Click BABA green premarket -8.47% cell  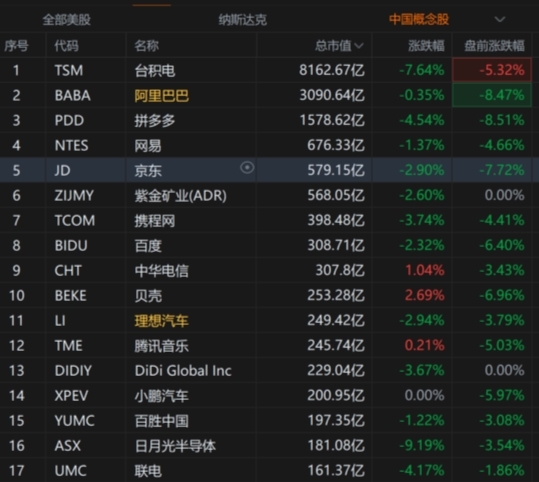(x=492, y=95)
